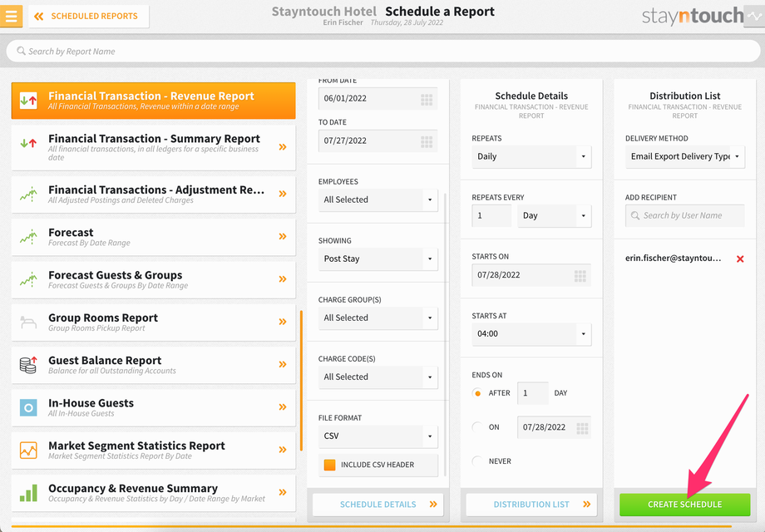Remove recipient erin.fischer with red X
This screenshot has height=532, width=765.
tap(740, 259)
